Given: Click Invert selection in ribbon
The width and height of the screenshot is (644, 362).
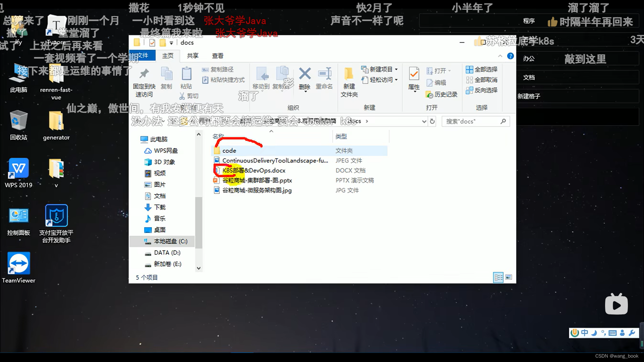Looking at the screenshot, I should [482, 90].
